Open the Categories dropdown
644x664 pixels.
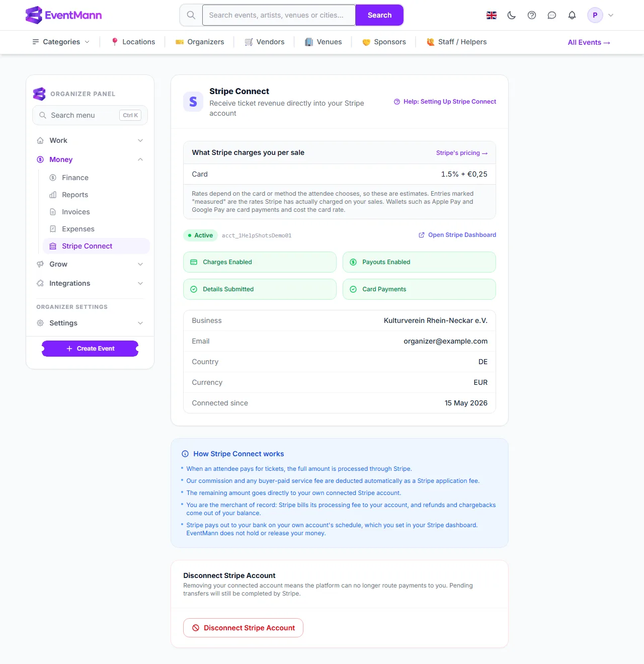coord(61,42)
